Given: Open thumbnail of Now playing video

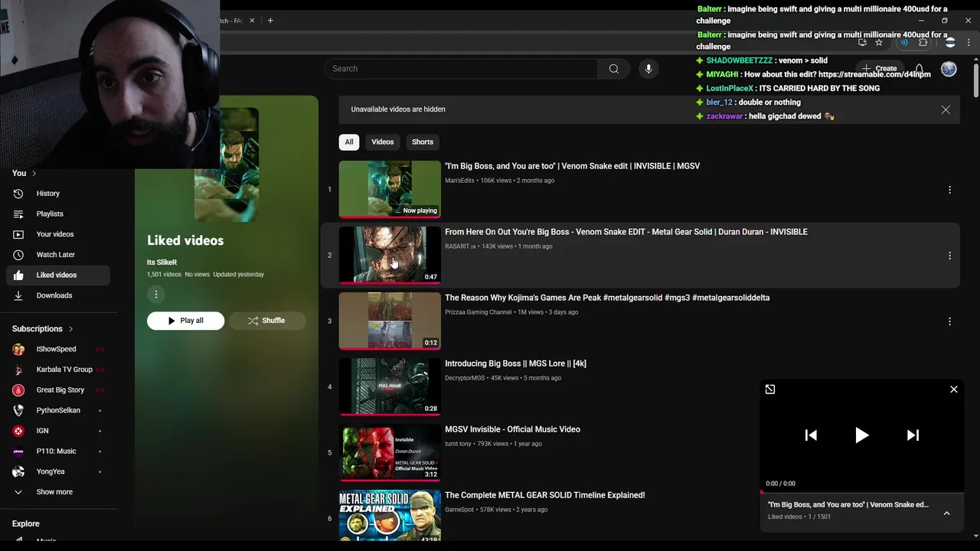Looking at the screenshot, I should (390, 189).
